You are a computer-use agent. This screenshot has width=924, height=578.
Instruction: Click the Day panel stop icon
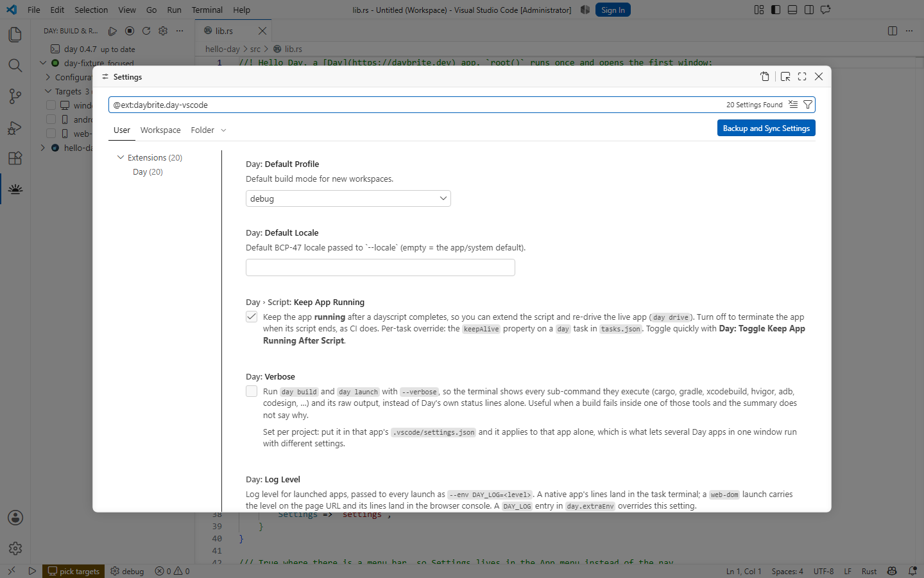point(130,31)
